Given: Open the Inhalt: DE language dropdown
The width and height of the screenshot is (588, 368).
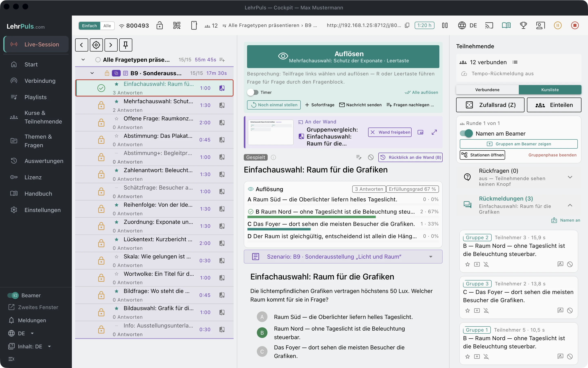Looking at the screenshot, I should 30,346.
